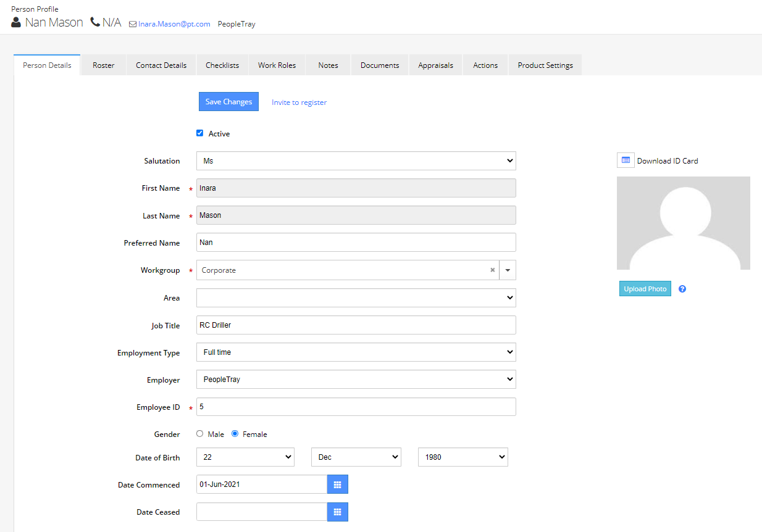Select the Male gender option
This screenshot has height=532, width=762.
(199, 433)
